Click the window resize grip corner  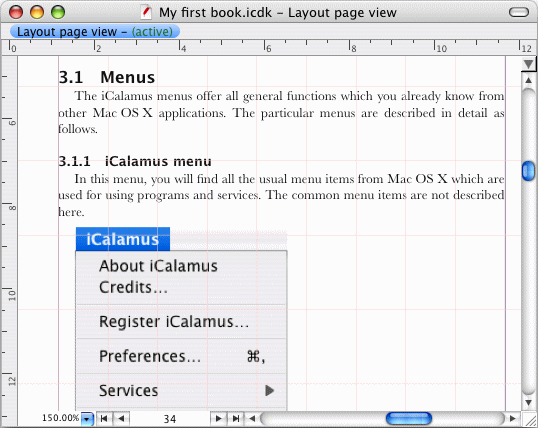(x=529, y=419)
